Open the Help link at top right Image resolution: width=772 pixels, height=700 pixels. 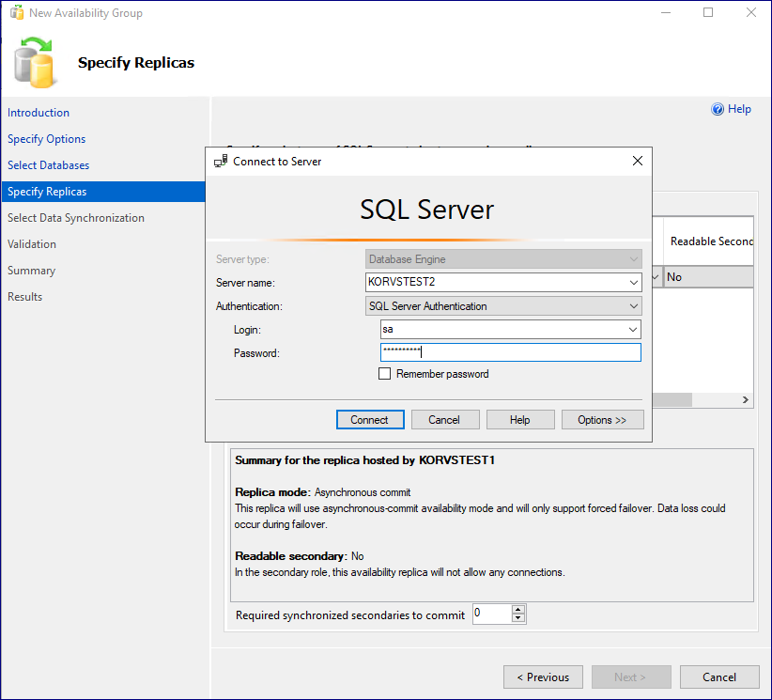739,109
